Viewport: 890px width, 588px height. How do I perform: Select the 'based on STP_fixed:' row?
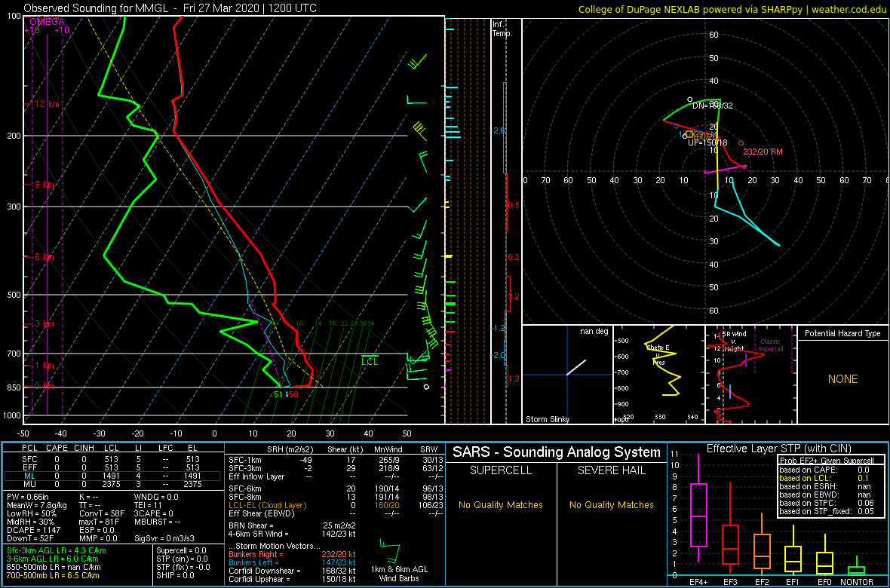pos(827,512)
